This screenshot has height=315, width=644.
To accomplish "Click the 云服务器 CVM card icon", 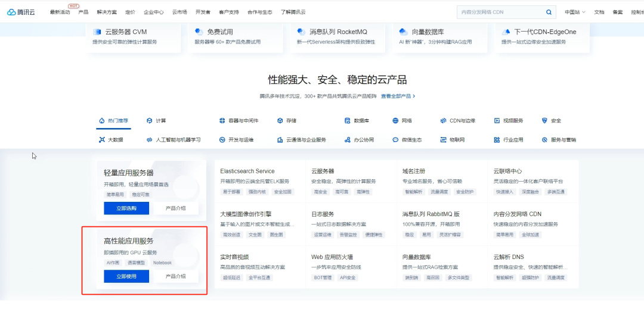I will pos(97,32).
